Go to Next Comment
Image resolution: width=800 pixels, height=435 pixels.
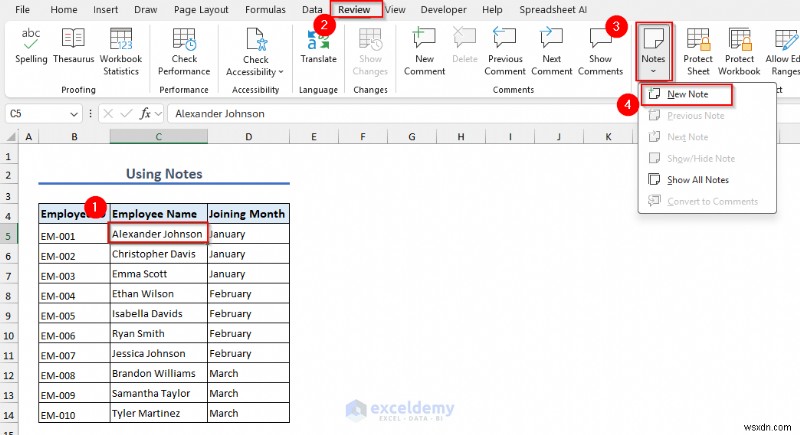(552, 52)
